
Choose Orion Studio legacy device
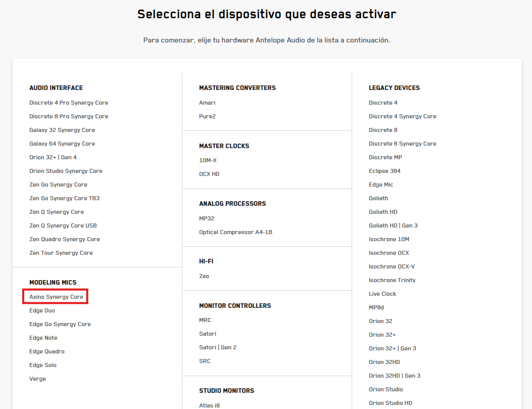(386, 389)
